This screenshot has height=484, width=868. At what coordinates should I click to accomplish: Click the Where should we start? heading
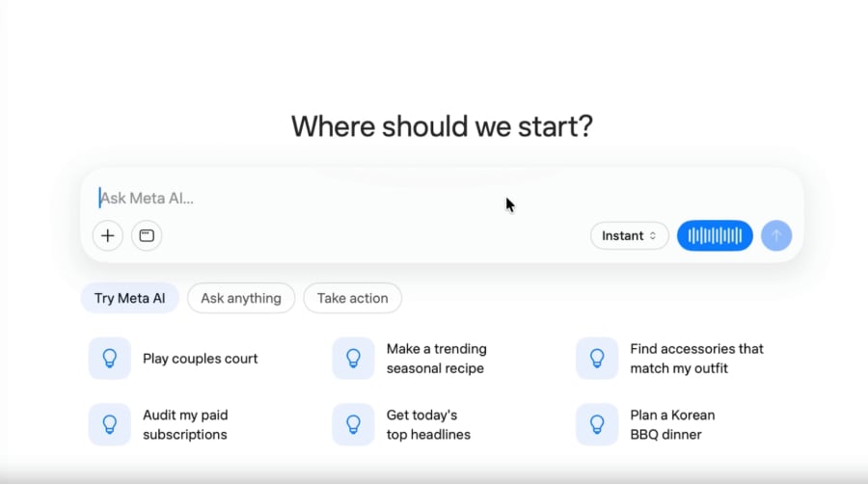[442, 126]
